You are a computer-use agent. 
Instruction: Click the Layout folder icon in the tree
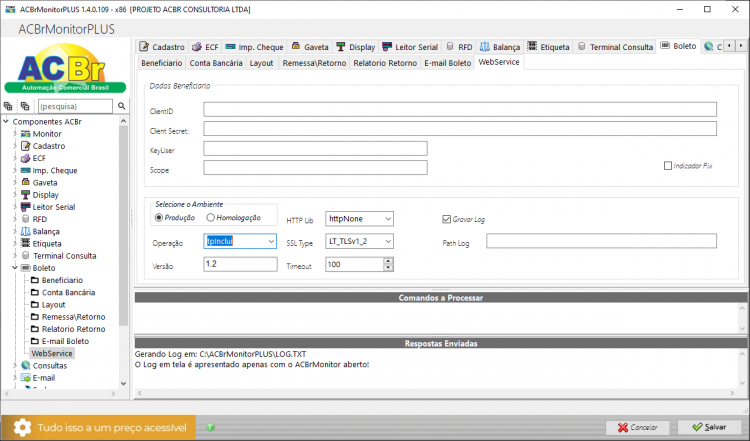(34, 305)
